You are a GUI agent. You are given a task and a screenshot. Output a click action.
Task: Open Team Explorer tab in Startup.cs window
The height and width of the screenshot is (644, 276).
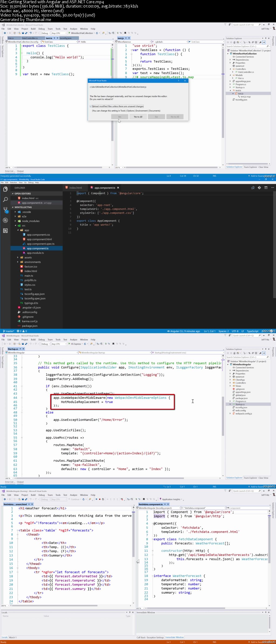click(250, 478)
